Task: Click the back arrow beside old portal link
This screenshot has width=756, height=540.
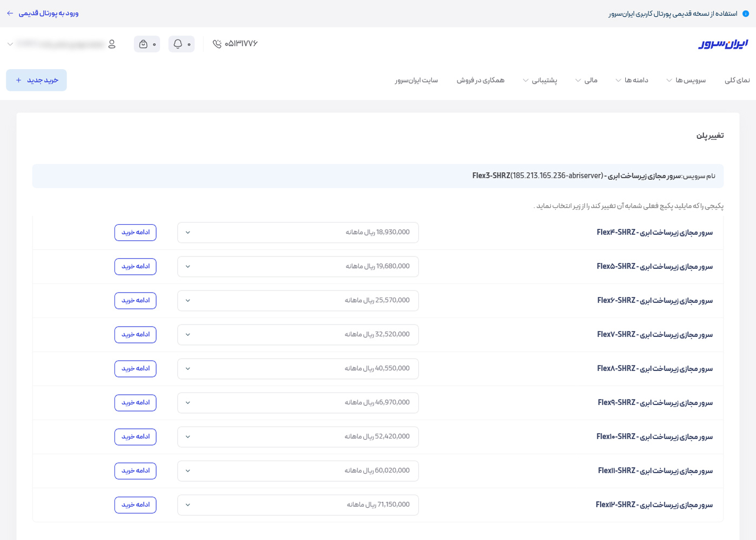Action: (x=10, y=13)
